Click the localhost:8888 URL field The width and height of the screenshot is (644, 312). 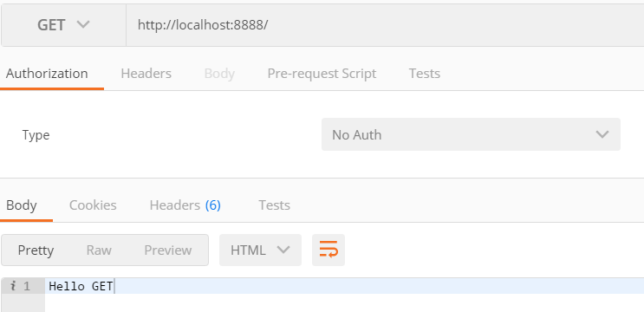(x=385, y=25)
